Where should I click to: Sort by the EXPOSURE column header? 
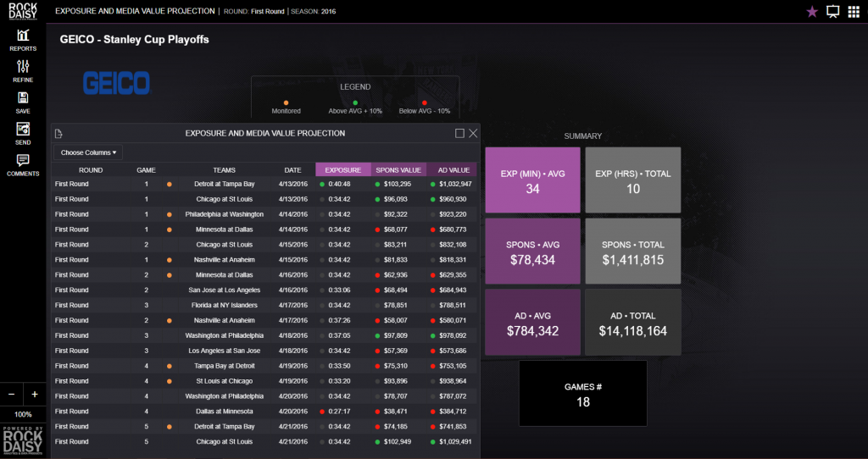pos(343,169)
